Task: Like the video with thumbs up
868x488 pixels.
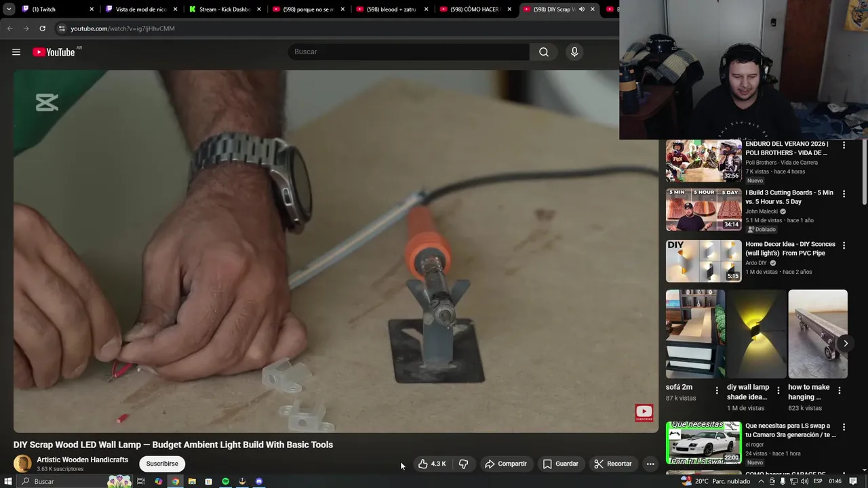Action: [x=432, y=464]
